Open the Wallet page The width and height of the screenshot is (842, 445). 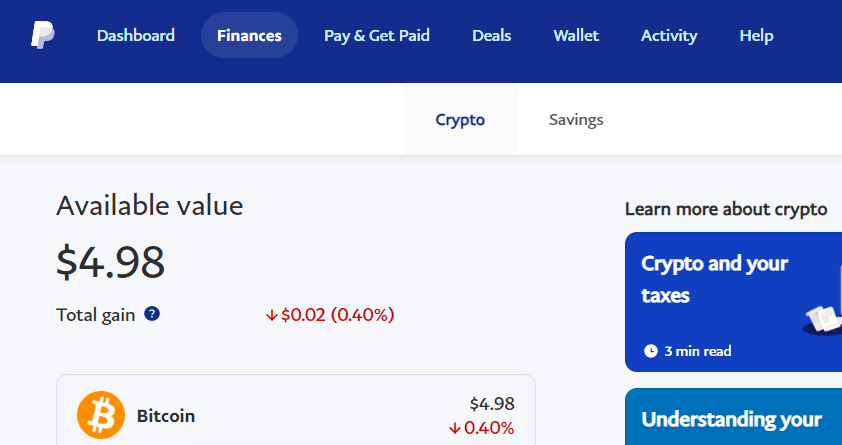pos(576,36)
